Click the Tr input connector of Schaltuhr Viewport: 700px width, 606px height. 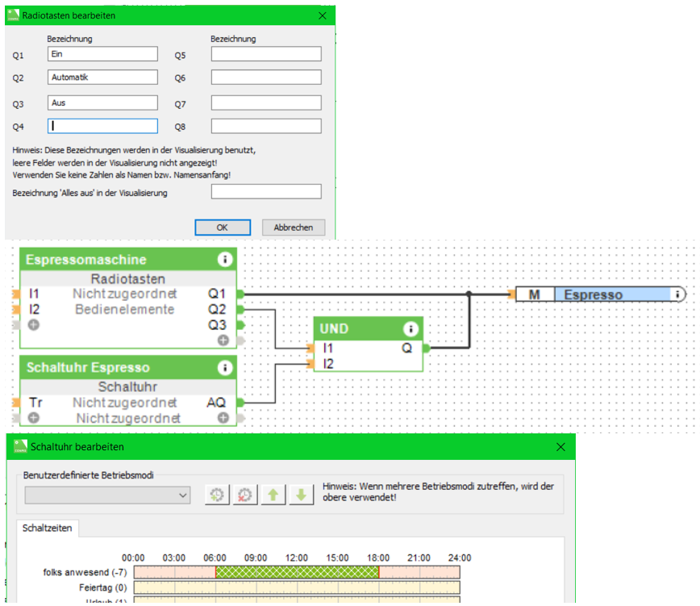click(x=16, y=403)
